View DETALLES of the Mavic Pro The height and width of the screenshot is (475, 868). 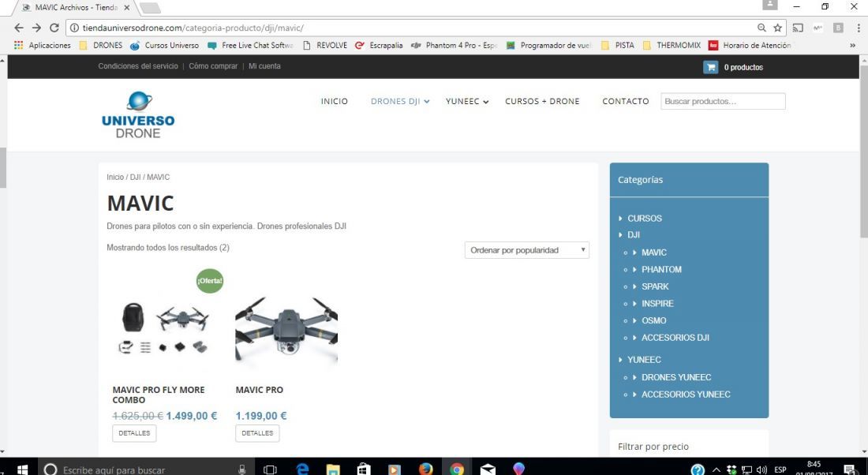(x=257, y=433)
